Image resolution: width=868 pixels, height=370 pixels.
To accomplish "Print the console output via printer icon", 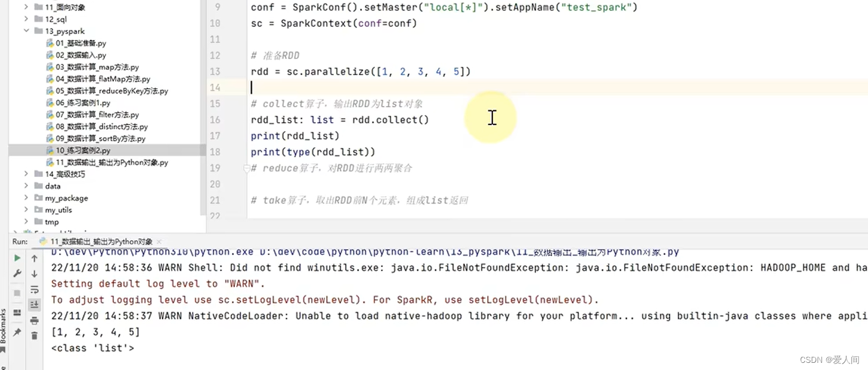I will (x=34, y=322).
